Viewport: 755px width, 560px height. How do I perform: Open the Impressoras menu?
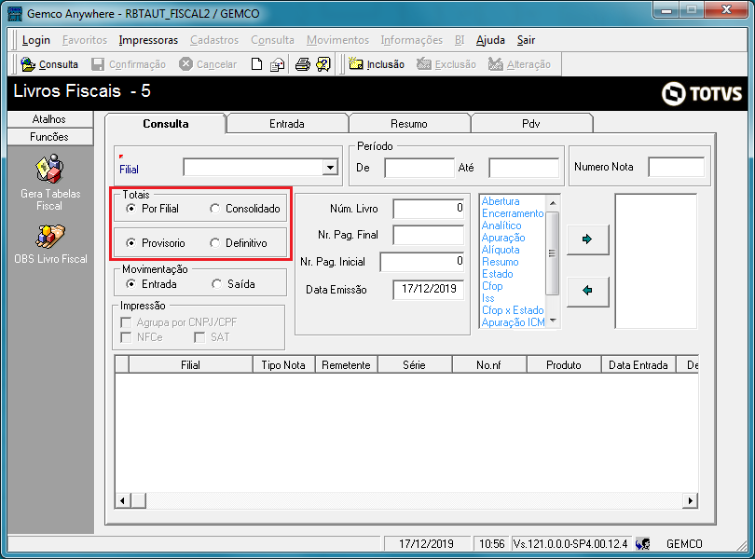point(148,40)
